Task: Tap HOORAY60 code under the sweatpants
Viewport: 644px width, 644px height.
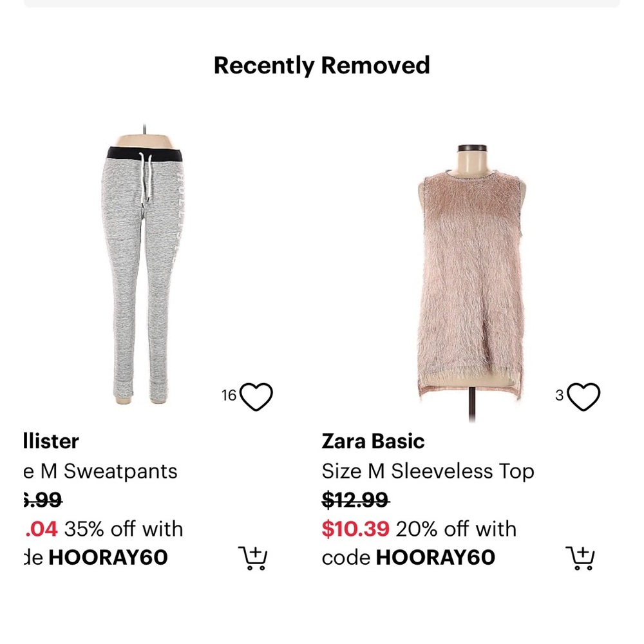Action: point(108,557)
